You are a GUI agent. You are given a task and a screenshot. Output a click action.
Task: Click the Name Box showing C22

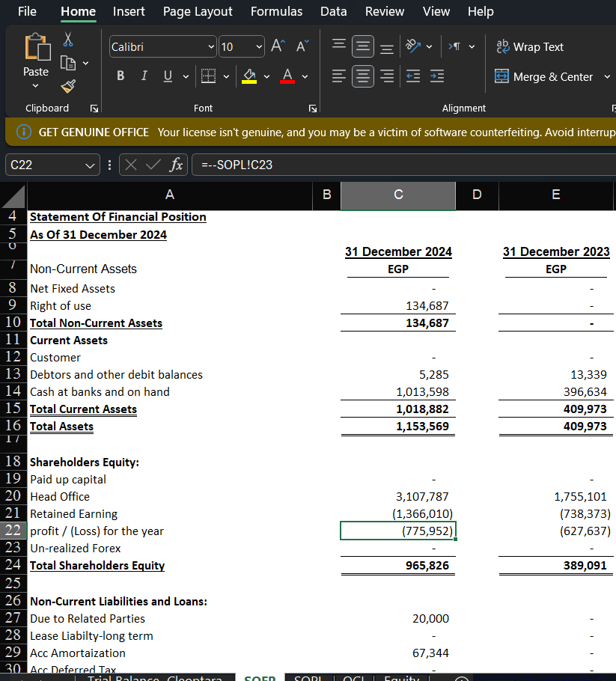45,165
